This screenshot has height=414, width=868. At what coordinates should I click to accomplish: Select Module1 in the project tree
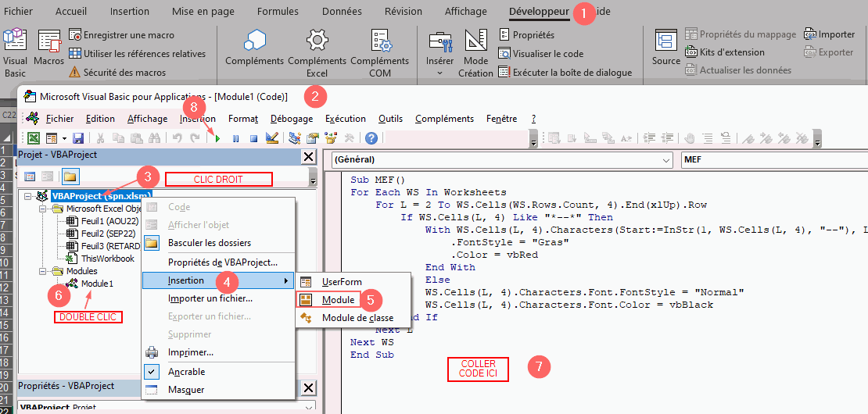point(97,284)
